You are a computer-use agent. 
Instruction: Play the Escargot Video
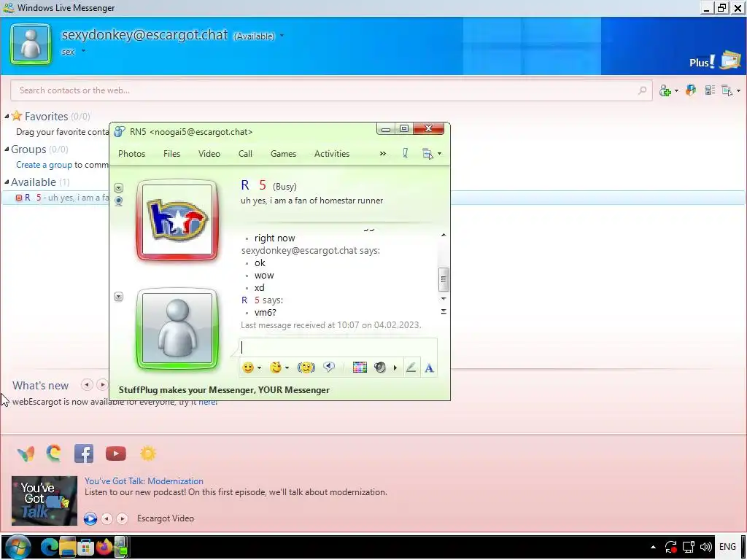click(90, 518)
